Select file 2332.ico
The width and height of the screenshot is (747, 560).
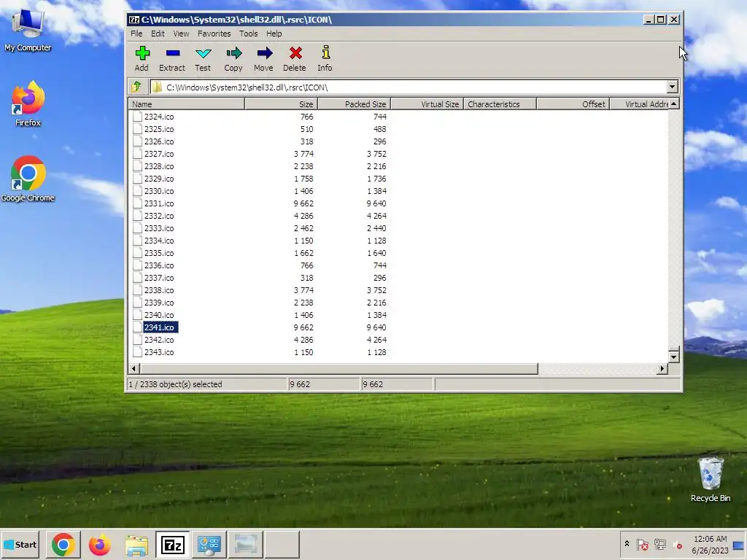coord(159,216)
